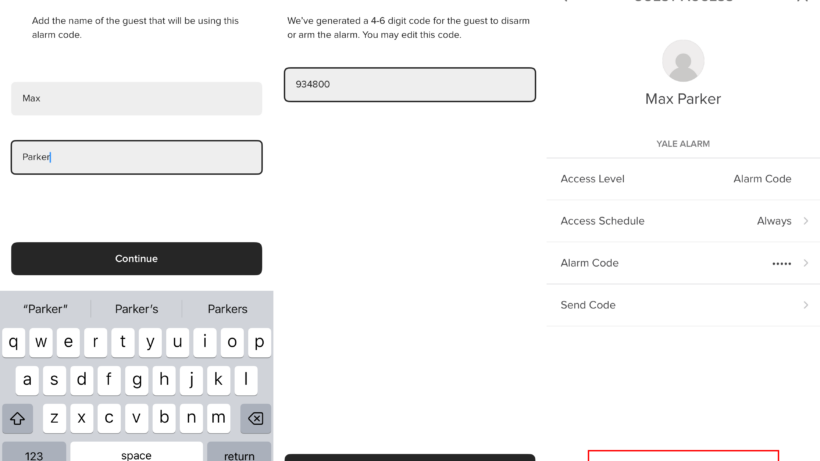820x461 pixels.
Task: Choose the Parkers keyboard suggestion
Action: coord(227,309)
